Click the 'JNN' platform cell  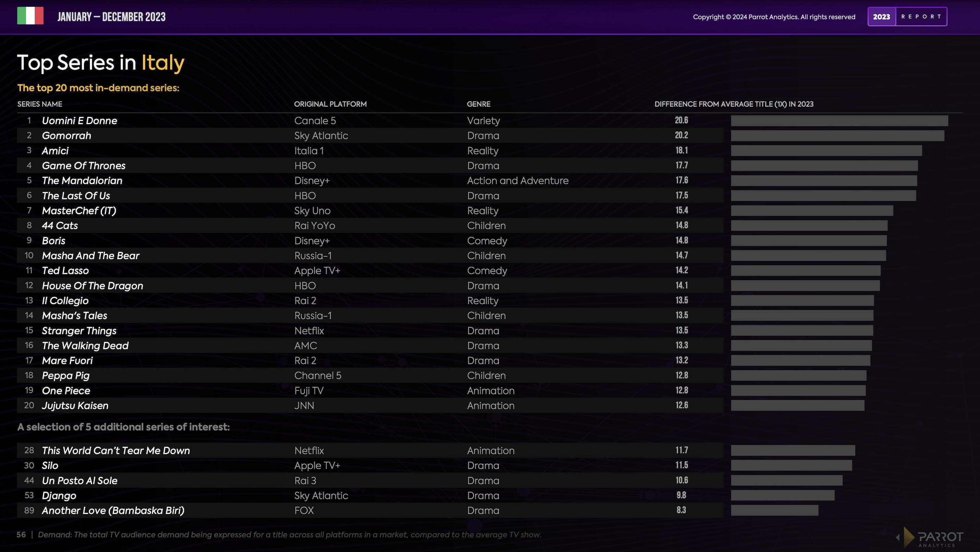(304, 406)
